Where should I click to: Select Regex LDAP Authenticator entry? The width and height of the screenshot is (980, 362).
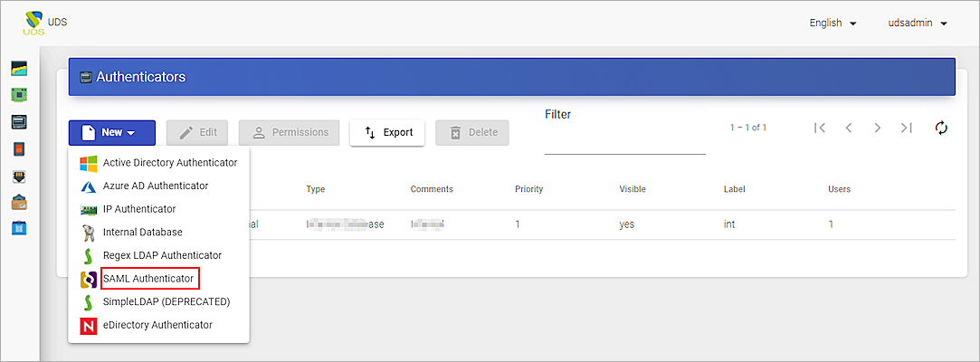click(x=162, y=255)
